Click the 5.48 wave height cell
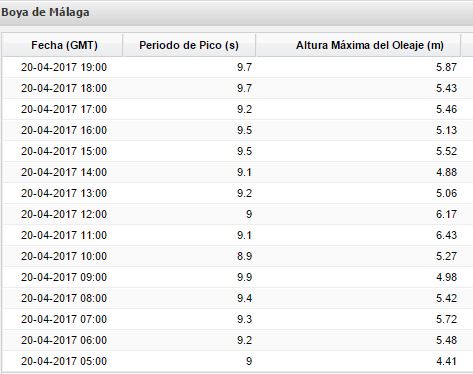Viewport: 473px width, 374px height. 358,340
